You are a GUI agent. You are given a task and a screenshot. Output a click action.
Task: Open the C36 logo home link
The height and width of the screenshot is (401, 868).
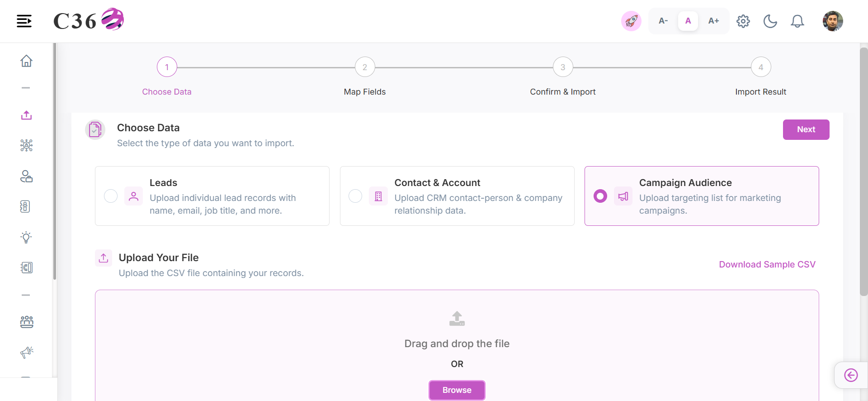[x=89, y=20]
